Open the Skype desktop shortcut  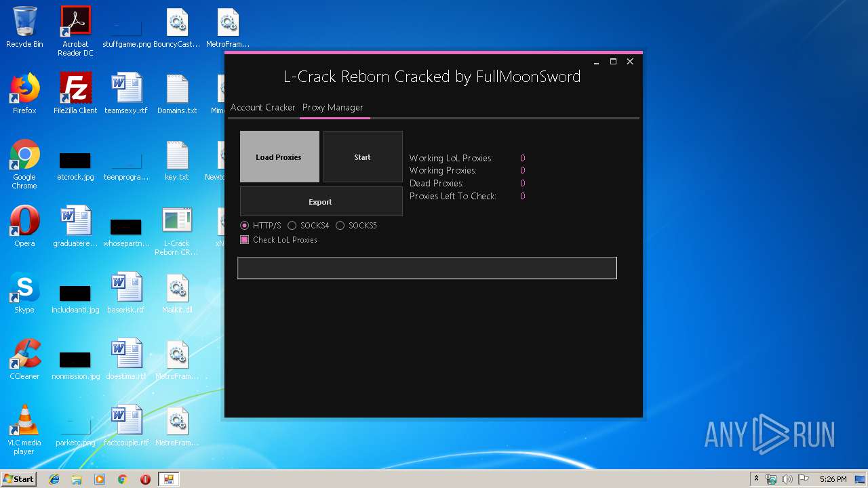coord(24,293)
